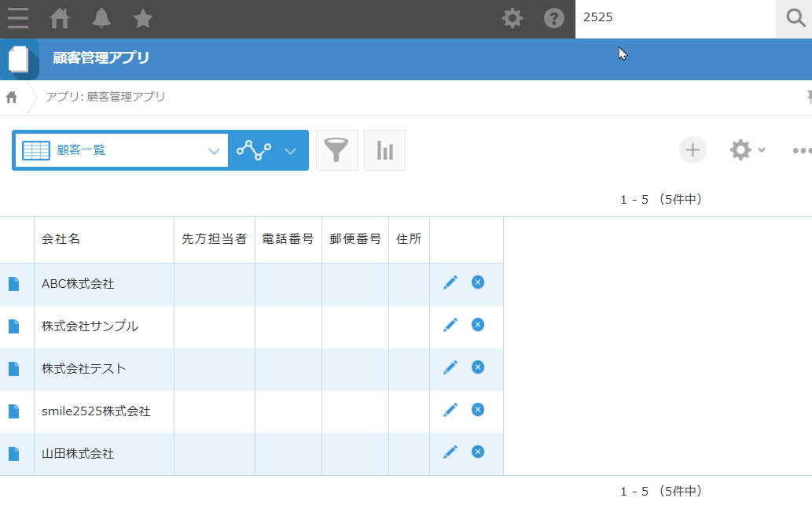This screenshot has width=812, height=505.
Task: Open the hamburger main menu
Action: [18, 19]
